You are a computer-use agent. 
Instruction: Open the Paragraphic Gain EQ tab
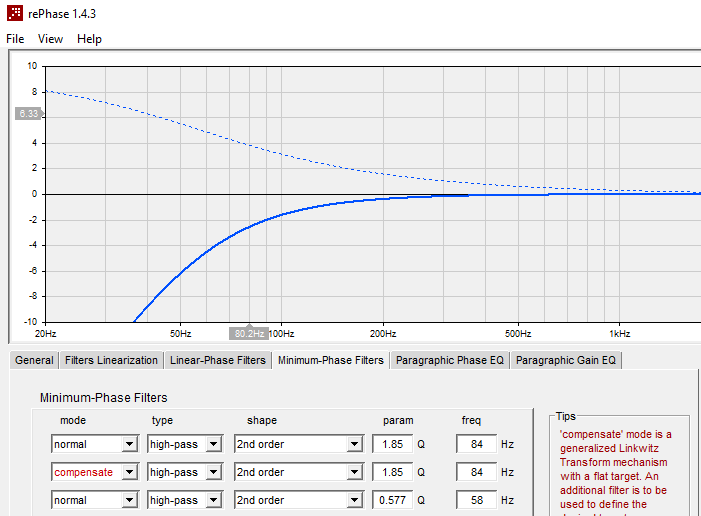566,360
